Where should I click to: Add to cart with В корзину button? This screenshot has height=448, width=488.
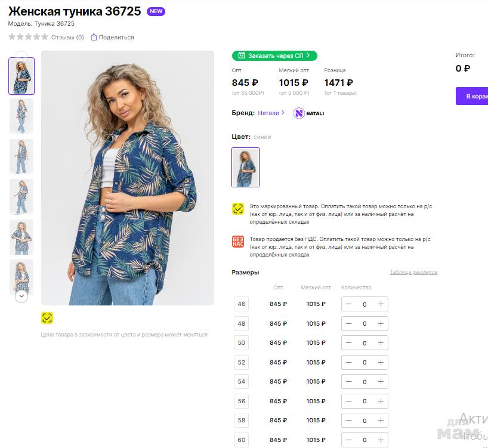pyautogui.click(x=473, y=96)
